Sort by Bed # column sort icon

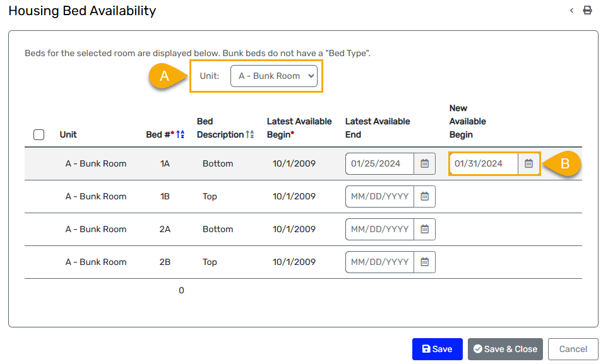(x=181, y=134)
